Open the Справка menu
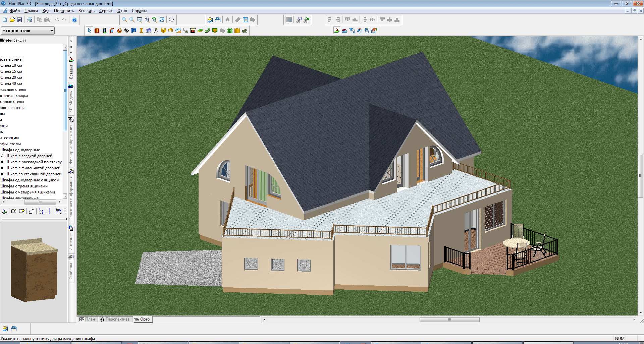Screen dimensions: 644x344 click(x=140, y=11)
